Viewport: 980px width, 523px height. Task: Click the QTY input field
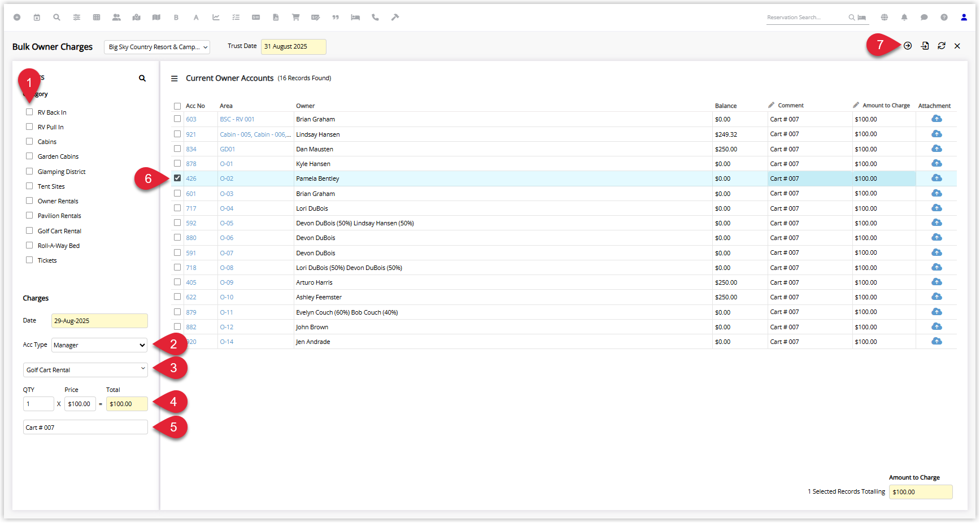(x=38, y=404)
